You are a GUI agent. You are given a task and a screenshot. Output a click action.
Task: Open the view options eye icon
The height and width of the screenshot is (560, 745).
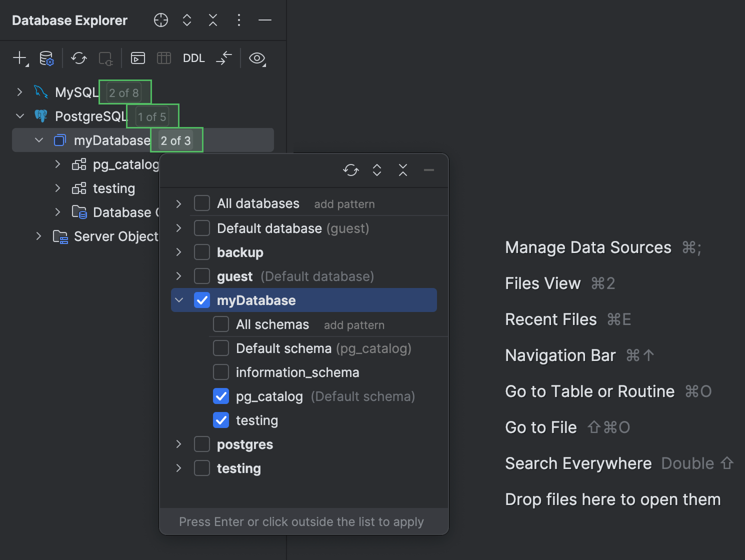(257, 58)
